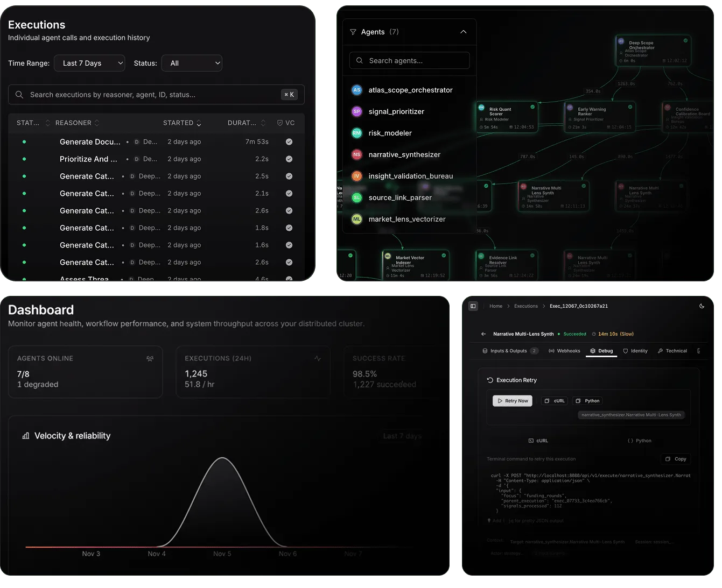Open the Prioritize And ... execution row
This screenshot has width=722, height=588.
click(156, 159)
